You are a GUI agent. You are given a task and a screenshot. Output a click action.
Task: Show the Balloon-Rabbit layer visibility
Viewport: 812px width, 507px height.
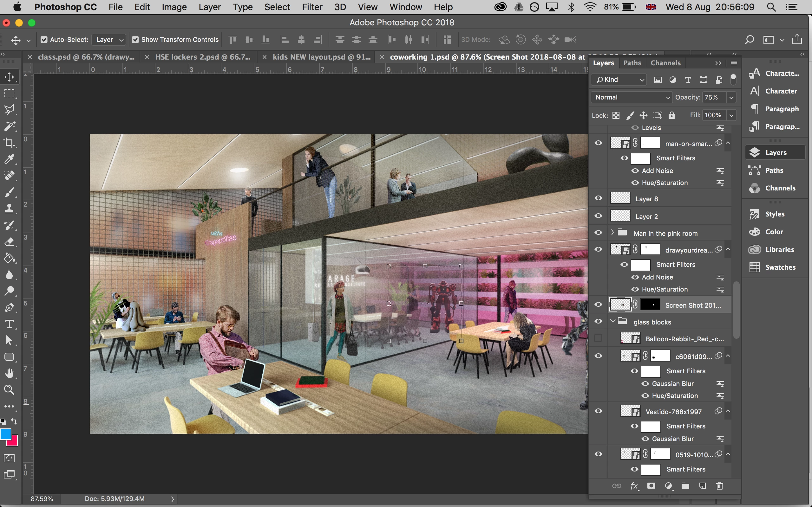click(x=598, y=338)
